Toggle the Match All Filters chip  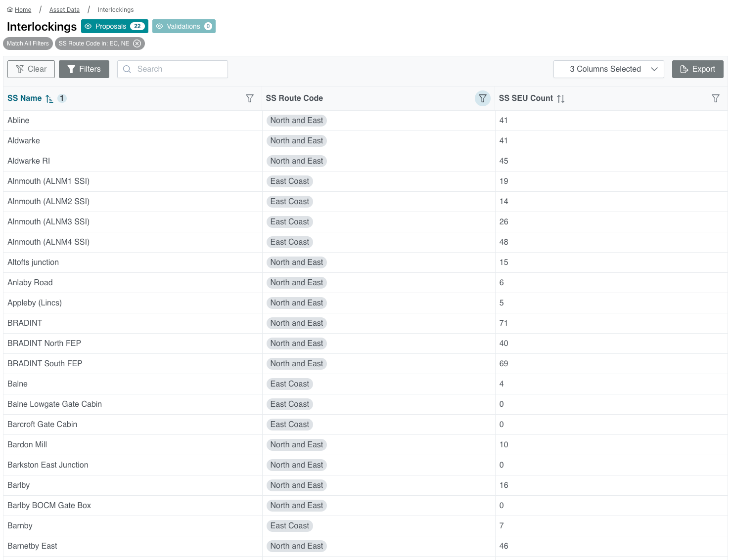point(28,43)
